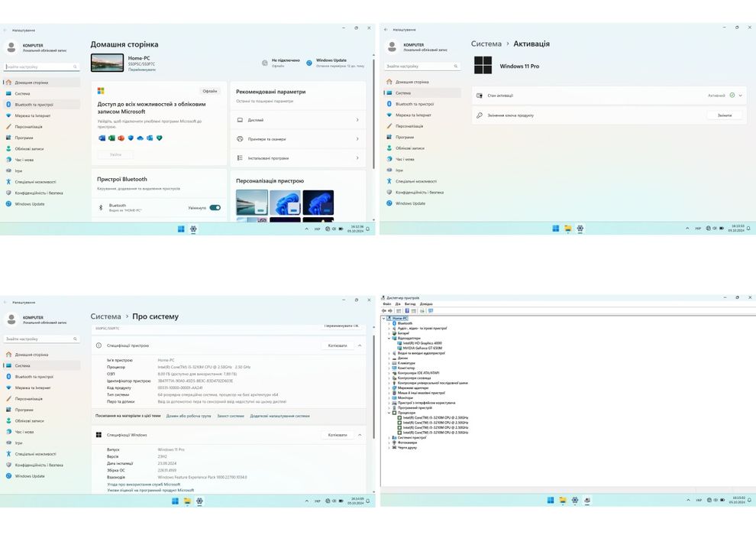Open the Домен або робоча група link

coord(189,416)
